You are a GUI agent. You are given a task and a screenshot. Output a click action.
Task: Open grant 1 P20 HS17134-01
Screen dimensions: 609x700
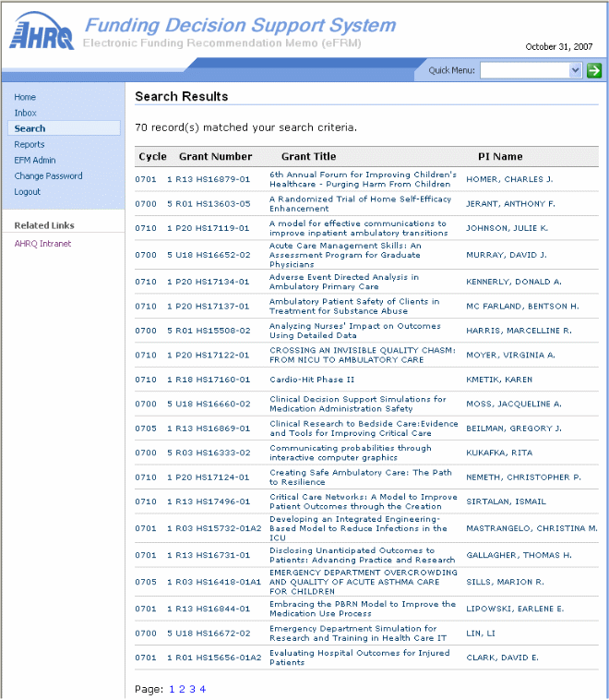pyautogui.click(x=209, y=282)
